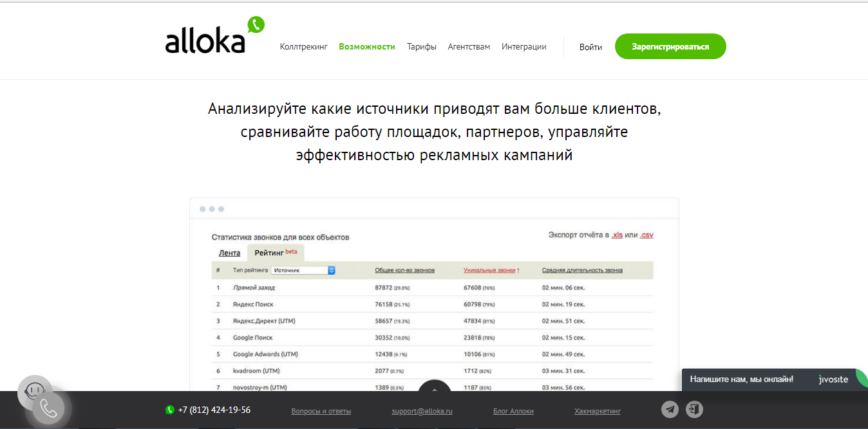Click the Напишите нам, мы онлайн chat bar
Viewport: 868px width, 429px height.
[742, 379]
